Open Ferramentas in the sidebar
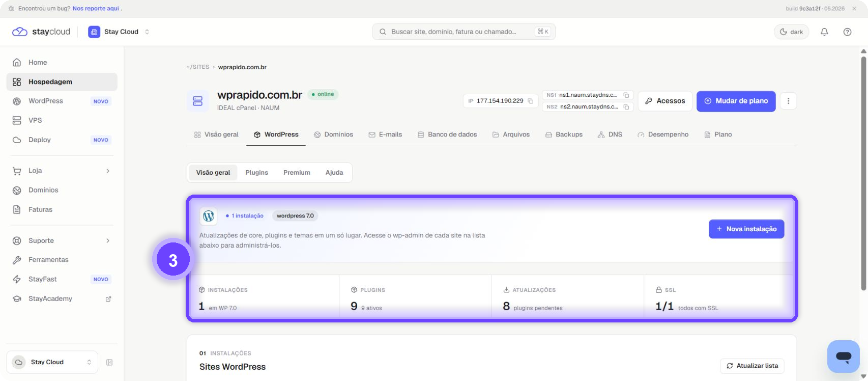Screen dimensions: 868x381 62,260
